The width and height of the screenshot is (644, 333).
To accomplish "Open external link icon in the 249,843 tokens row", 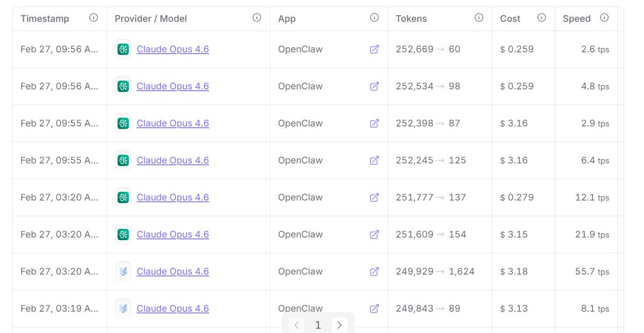I will 375,309.
